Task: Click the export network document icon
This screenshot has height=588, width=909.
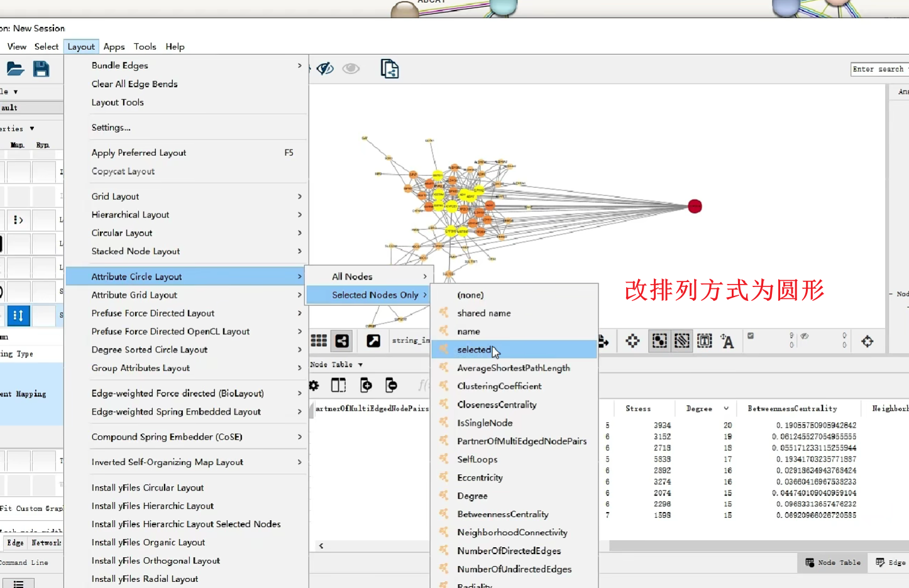Action: coord(390,68)
